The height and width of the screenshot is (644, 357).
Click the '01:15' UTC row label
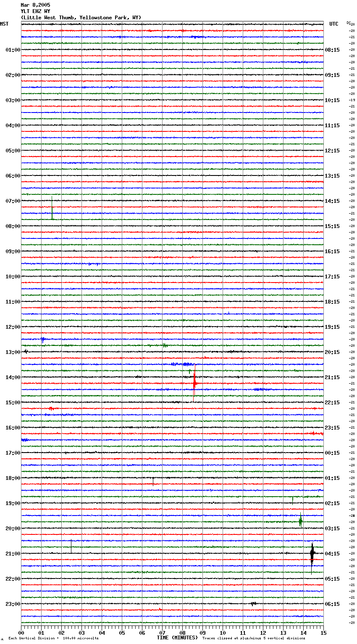coord(332,478)
